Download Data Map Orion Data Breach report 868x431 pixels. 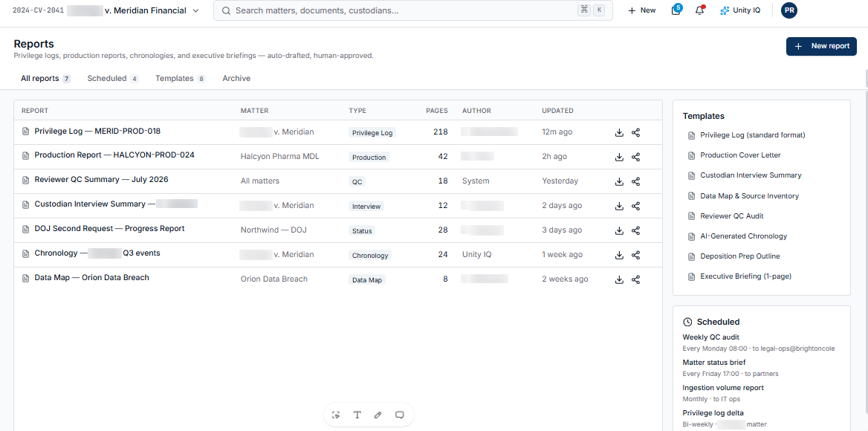click(620, 279)
